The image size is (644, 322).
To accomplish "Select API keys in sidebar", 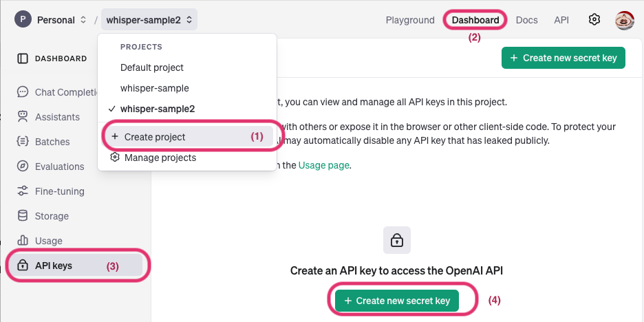I will click(x=54, y=266).
